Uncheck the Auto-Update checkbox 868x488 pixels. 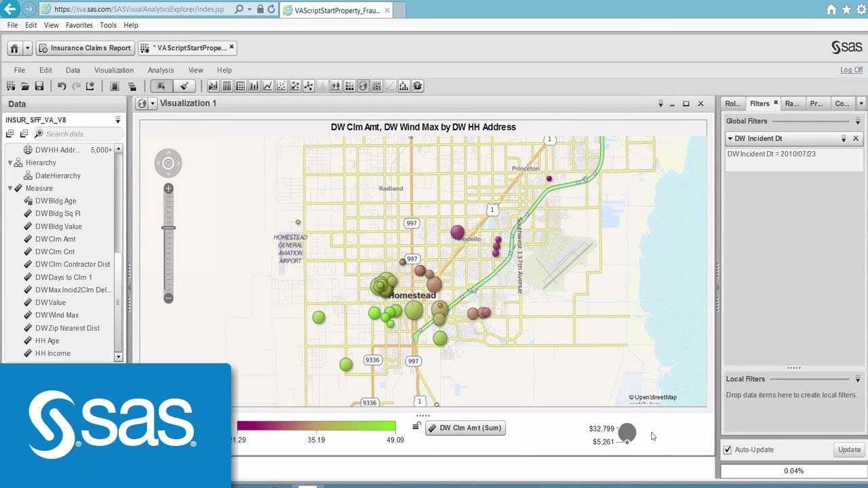click(x=728, y=449)
